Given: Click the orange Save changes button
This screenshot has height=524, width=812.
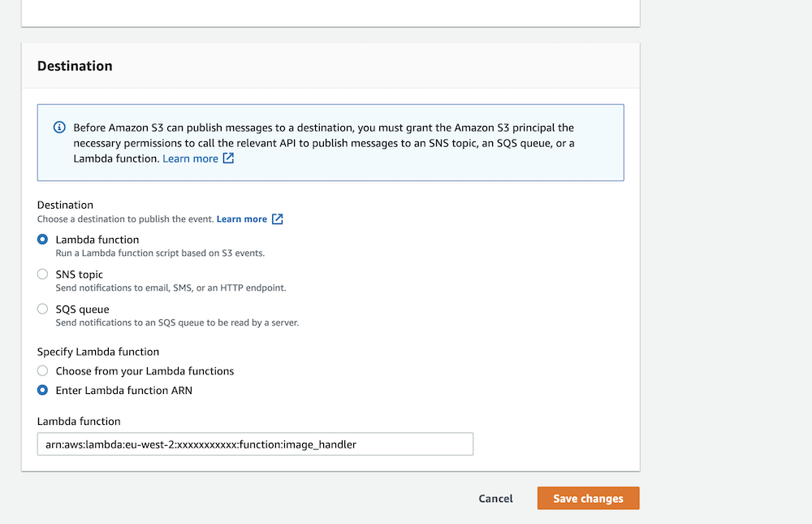Looking at the screenshot, I should pos(588,499).
